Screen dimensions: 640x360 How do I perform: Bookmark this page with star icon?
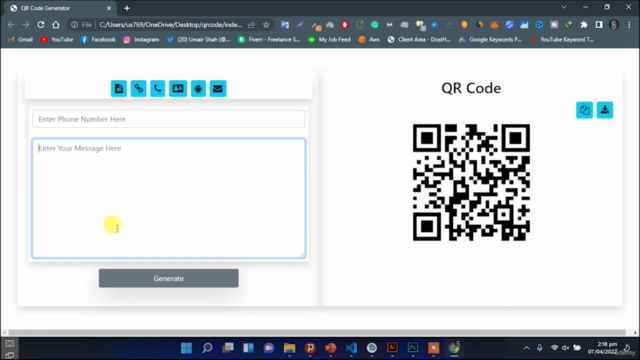click(266, 25)
